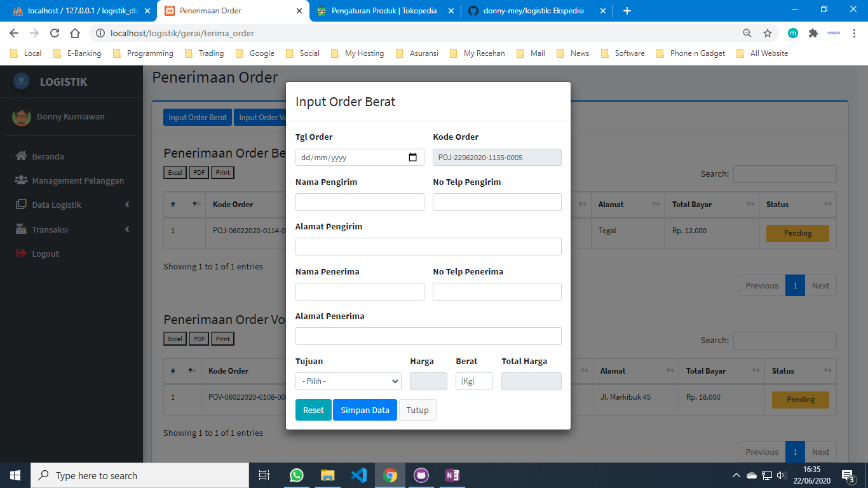868x488 pixels.
Task: Open Visual Studio Code from the taskbar
Action: [358, 475]
